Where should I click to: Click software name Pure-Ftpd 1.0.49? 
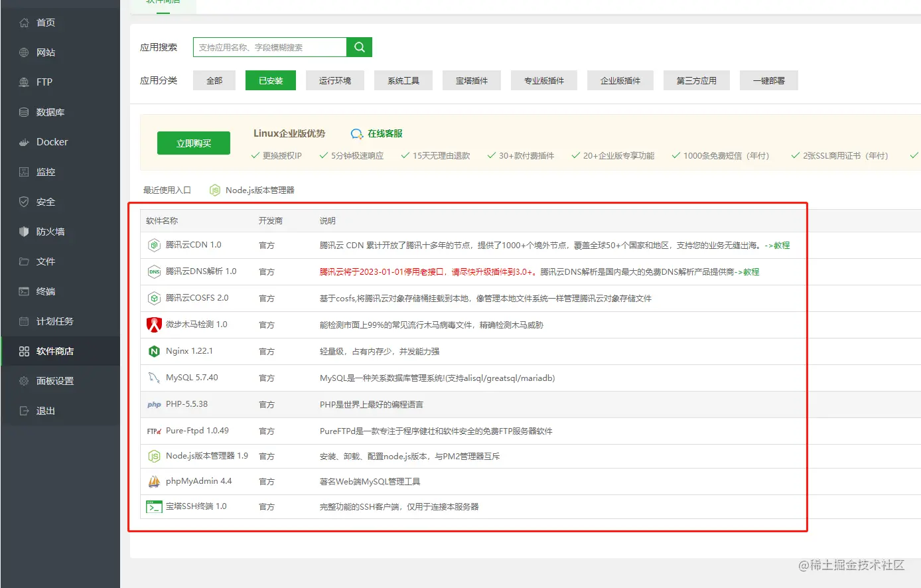click(197, 431)
